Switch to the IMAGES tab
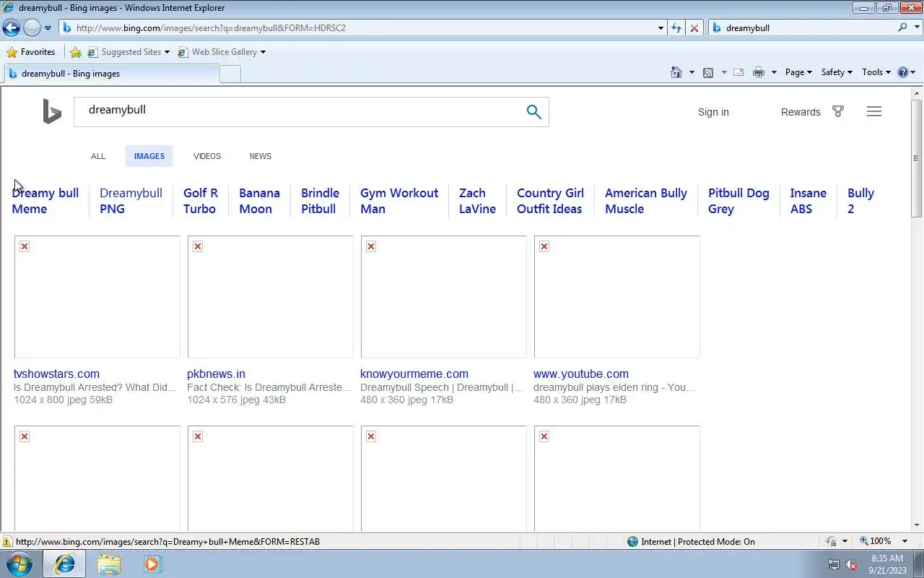 pyautogui.click(x=149, y=156)
